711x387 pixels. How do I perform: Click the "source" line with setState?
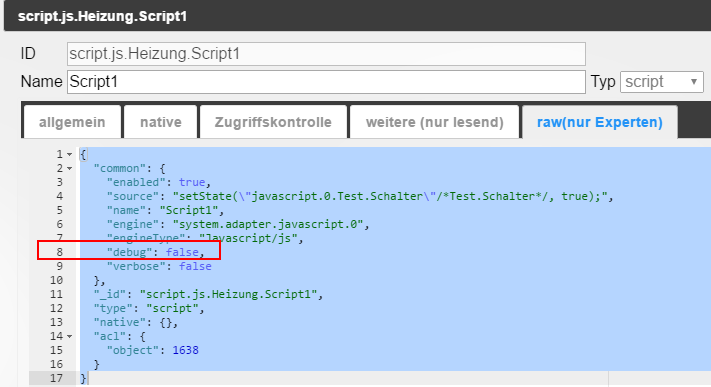coord(360,196)
